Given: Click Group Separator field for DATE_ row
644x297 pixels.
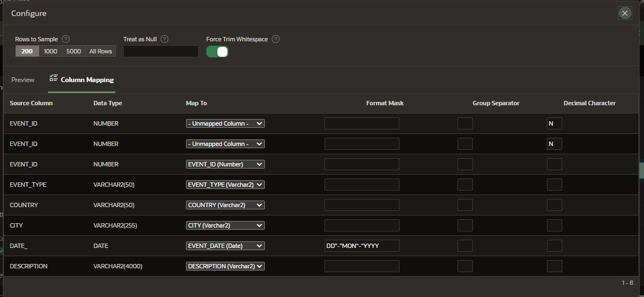Looking at the screenshot, I should click(x=465, y=246).
